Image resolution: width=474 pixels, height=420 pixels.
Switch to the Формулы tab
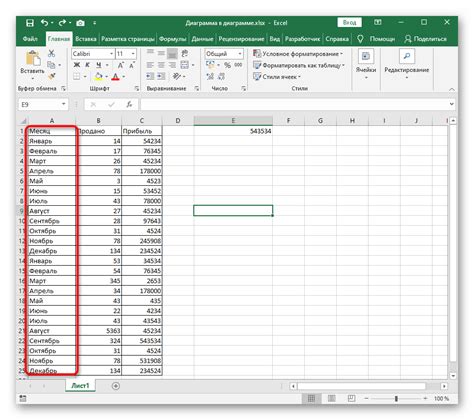click(172, 39)
